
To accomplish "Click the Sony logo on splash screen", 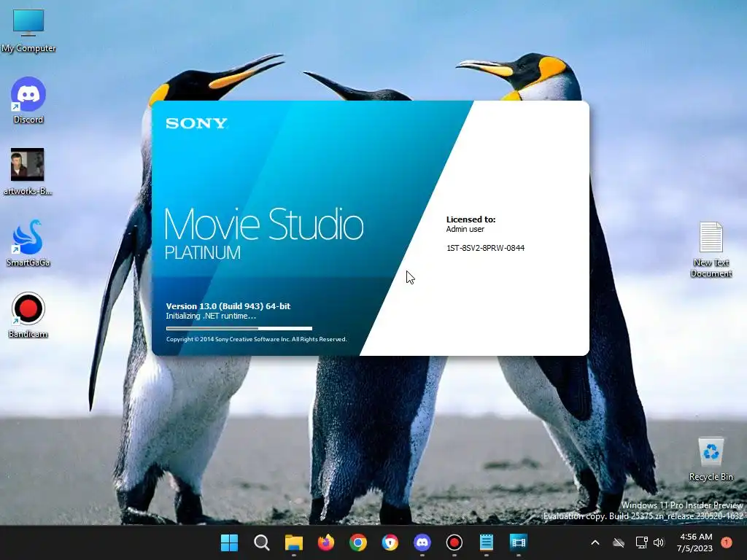I will tap(196, 123).
